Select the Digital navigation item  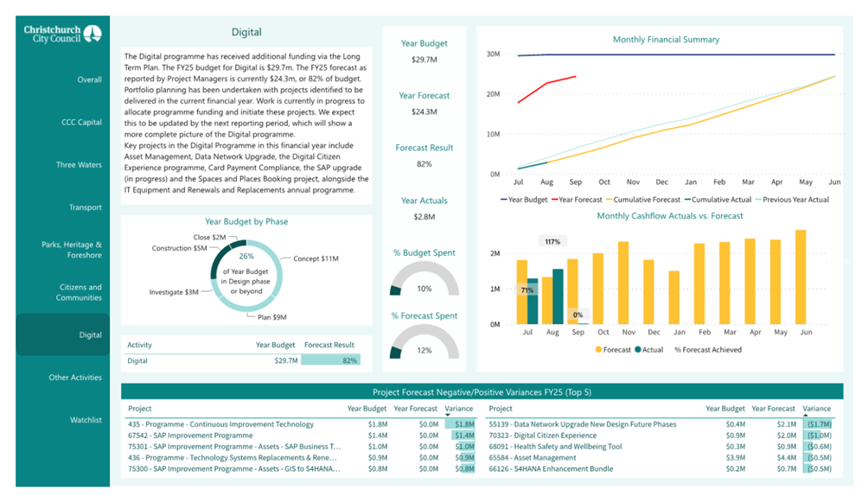point(62,335)
